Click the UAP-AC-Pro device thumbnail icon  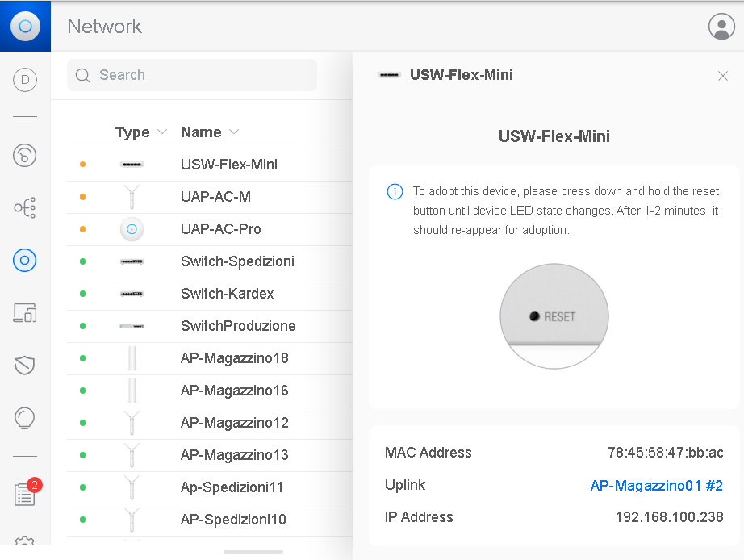[132, 229]
